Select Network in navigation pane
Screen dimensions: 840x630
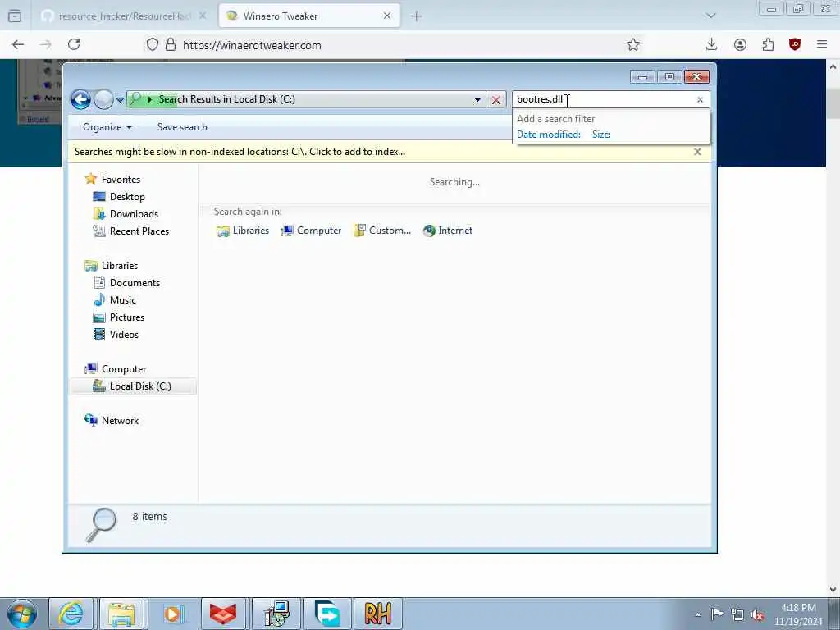point(112,421)
